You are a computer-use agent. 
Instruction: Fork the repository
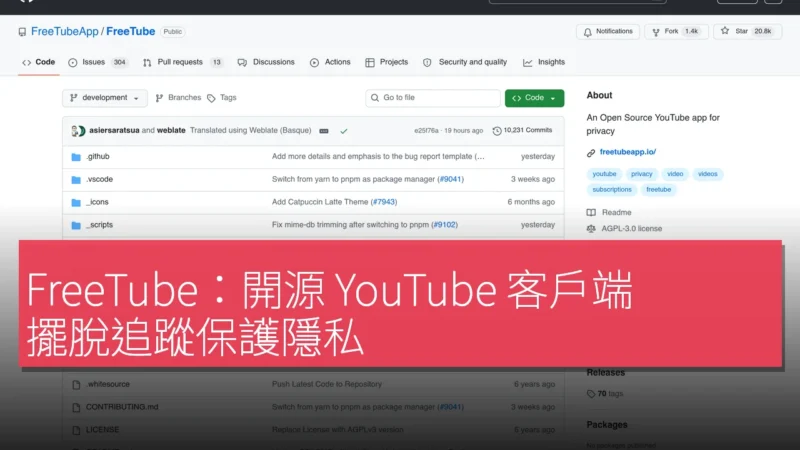tap(676, 32)
